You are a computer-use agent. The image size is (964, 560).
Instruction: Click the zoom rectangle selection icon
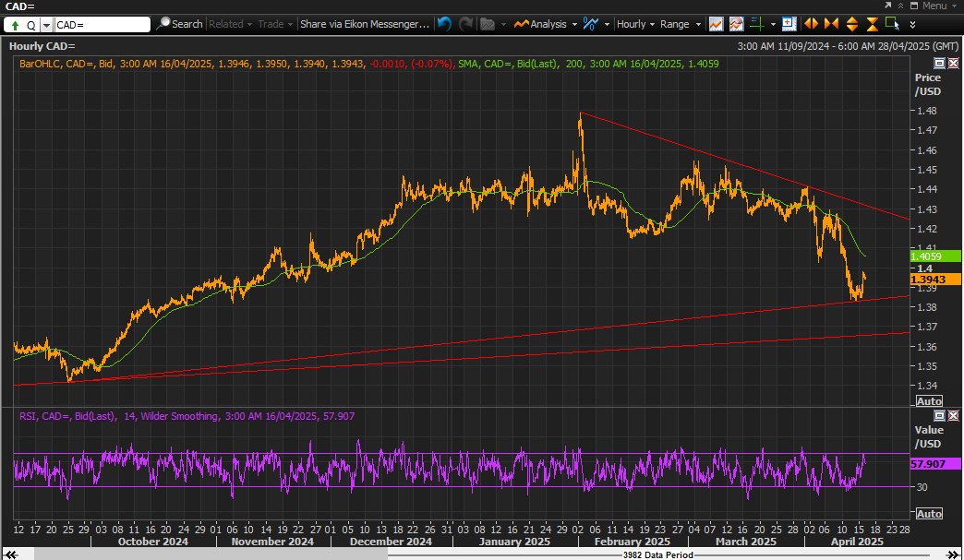point(891,23)
